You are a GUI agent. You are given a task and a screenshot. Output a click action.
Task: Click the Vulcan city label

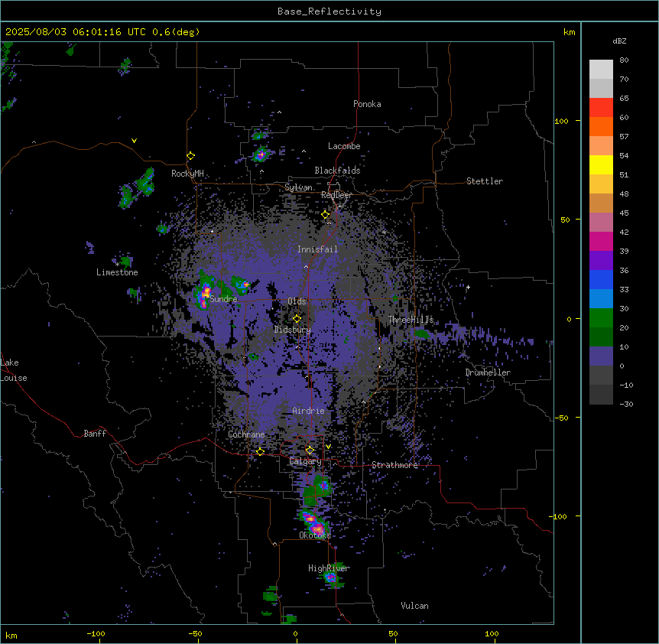(x=414, y=606)
